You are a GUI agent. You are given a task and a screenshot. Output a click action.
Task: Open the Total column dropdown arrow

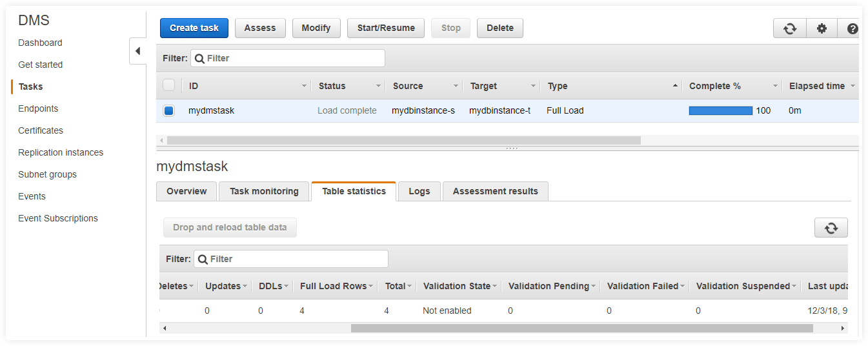point(410,287)
